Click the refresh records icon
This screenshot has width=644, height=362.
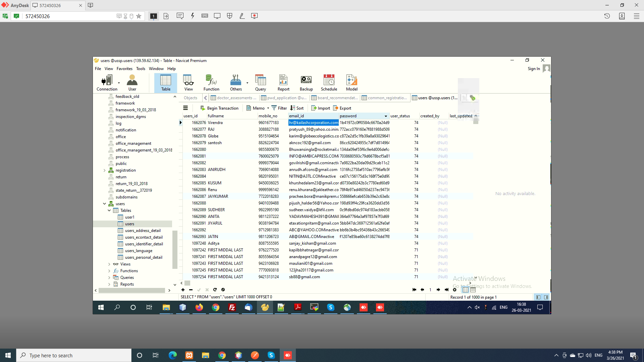click(215, 290)
